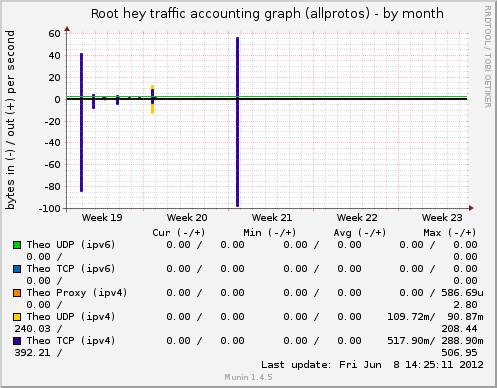
Task: Click the '-100' y-axis tick label
Action: tap(50, 209)
